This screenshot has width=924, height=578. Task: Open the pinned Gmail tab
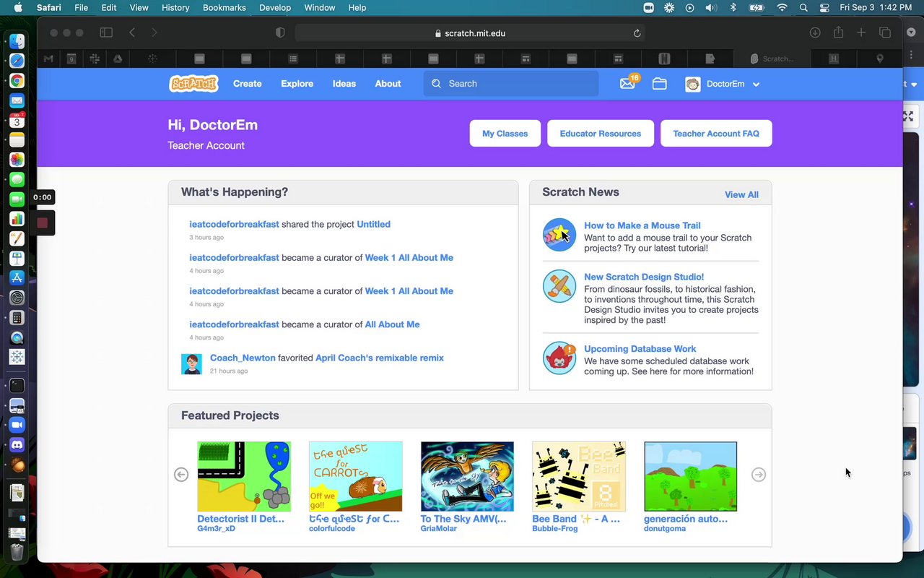[48, 59]
